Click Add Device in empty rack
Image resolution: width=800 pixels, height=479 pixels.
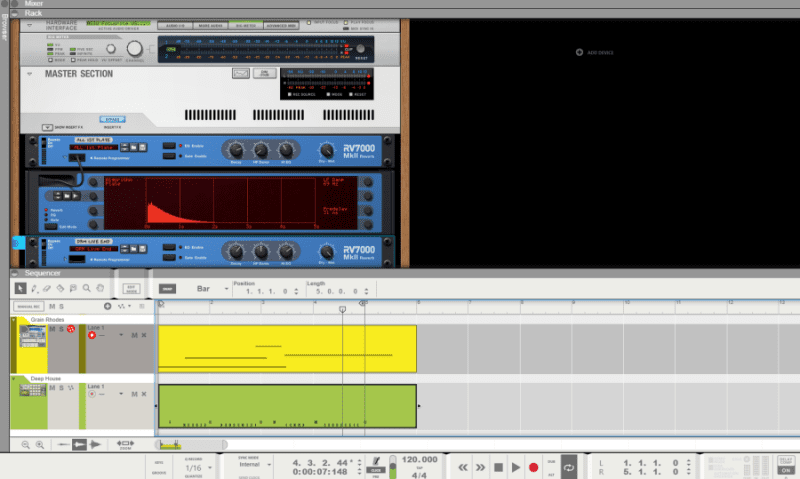tap(595, 52)
